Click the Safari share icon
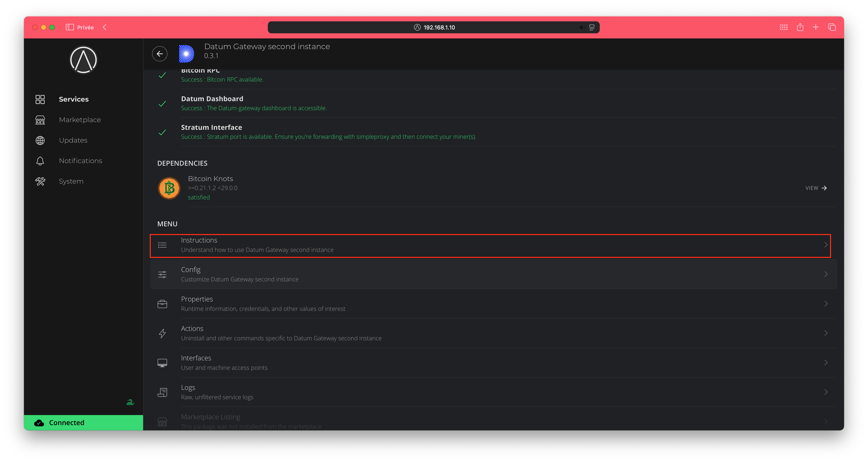This screenshot has height=462, width=868. tap(800, 27)
